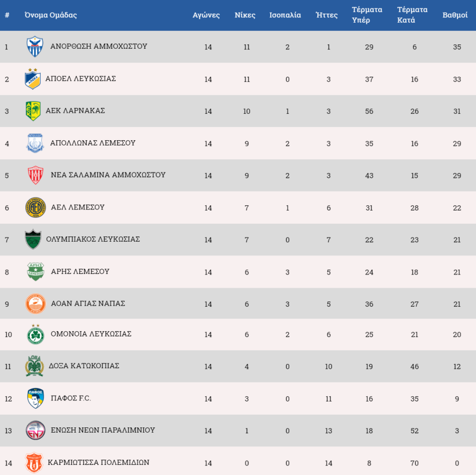Click the APOEL Lefkosias yellow-blue crest
This screenshot has height=475, width=476.
[x=33, y=79]
